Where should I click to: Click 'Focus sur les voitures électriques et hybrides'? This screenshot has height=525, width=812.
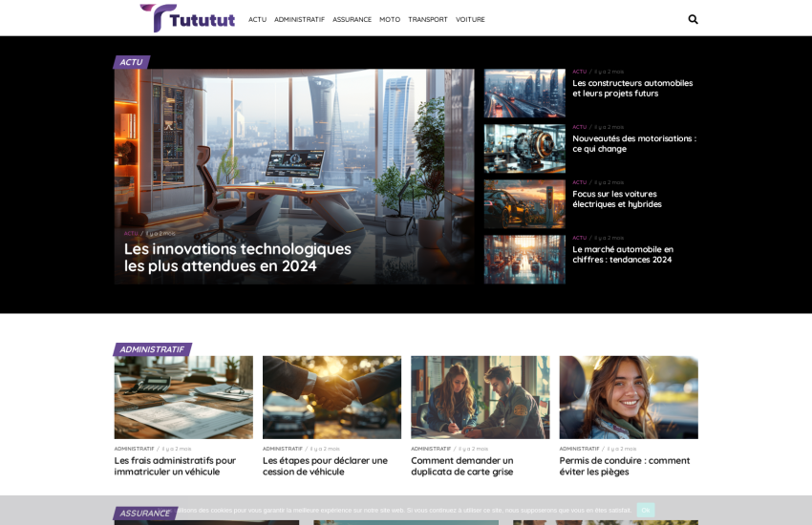[x=617, y=199]
